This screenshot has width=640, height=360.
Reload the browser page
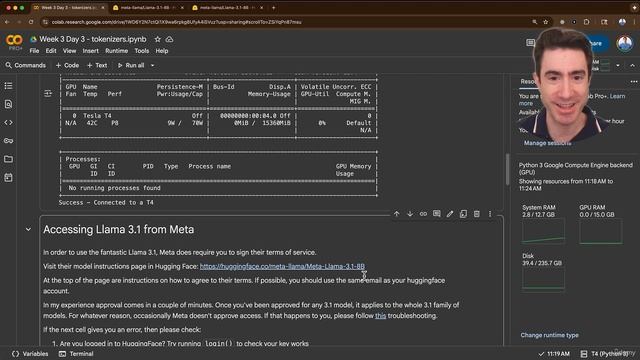pyautogui.click(x=31, y=22)
